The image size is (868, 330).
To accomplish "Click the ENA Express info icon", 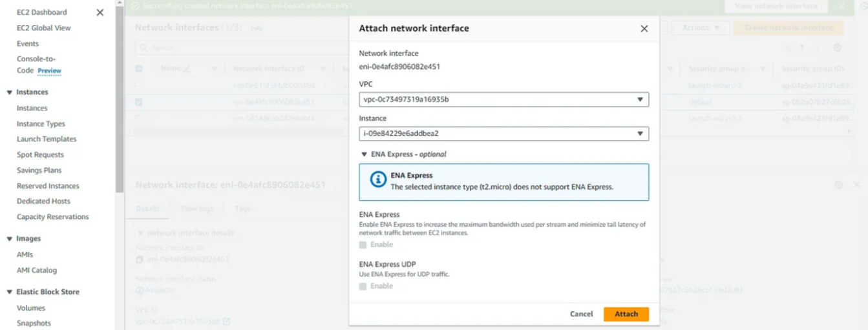I will (x=378, y=180).
